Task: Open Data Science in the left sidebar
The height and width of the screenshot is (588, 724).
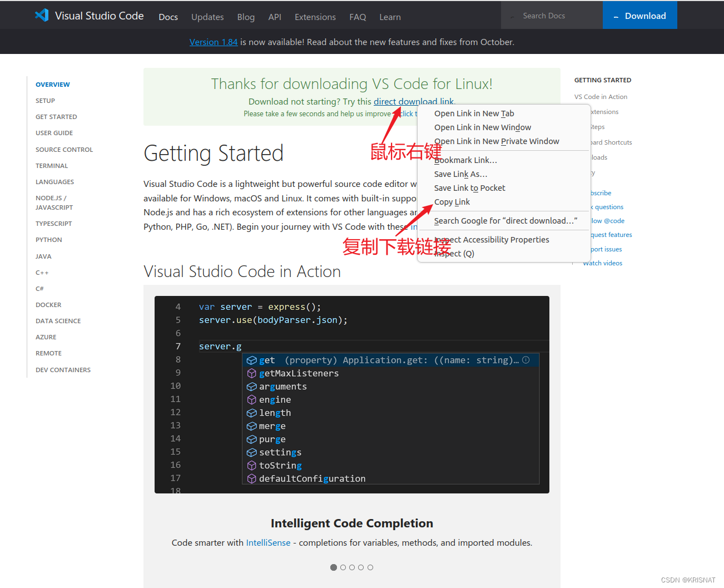Action: click(58, 321)
